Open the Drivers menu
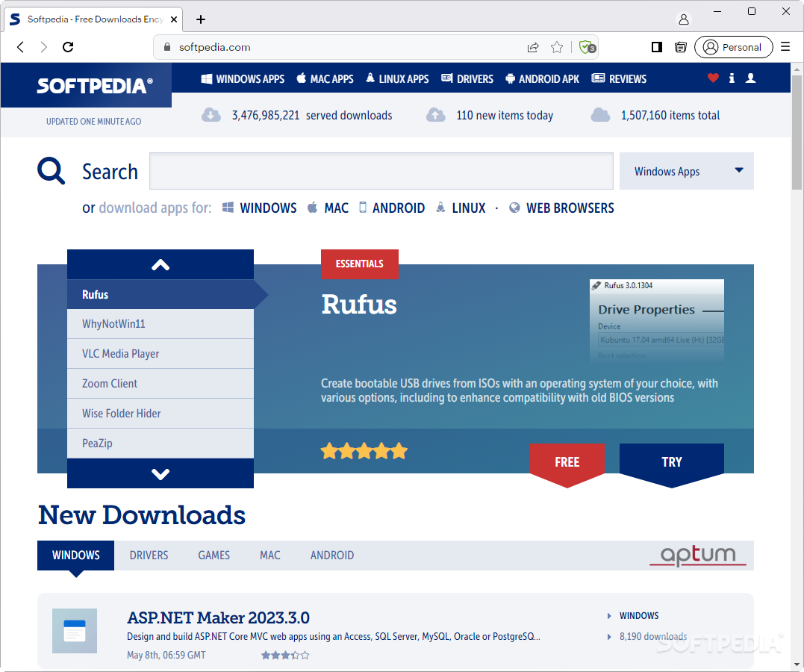Screen dimensions: 804x672 point(467,79)
